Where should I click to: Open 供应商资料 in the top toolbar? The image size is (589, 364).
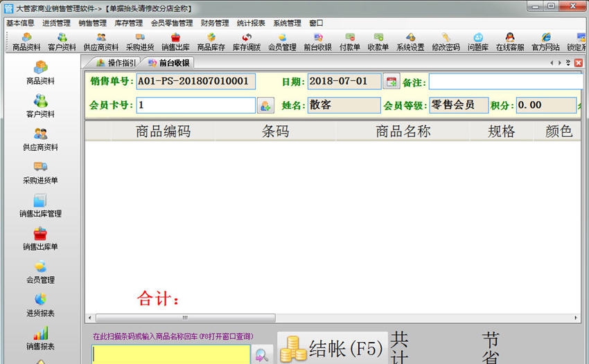[x=101, y=42]
